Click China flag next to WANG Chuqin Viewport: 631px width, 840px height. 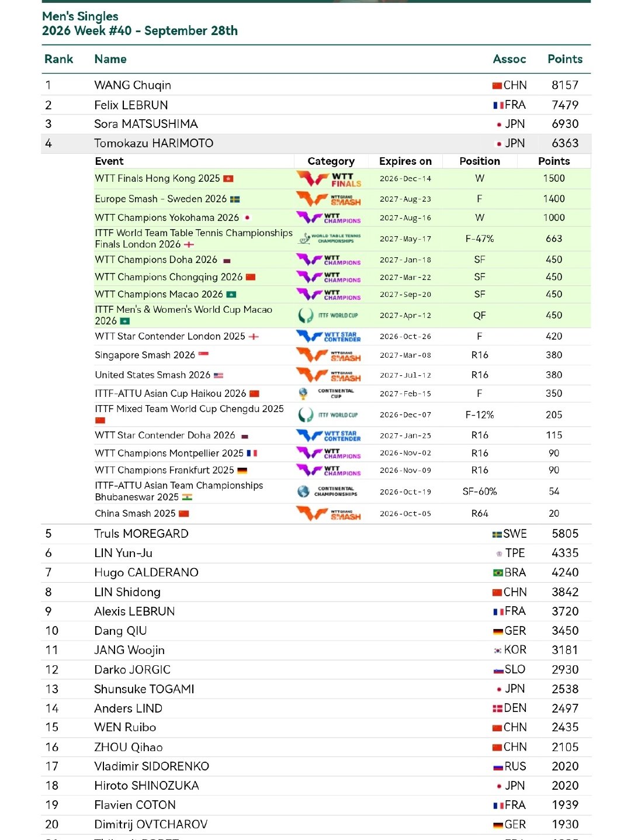pyautogui.click(x=497, y=86)
